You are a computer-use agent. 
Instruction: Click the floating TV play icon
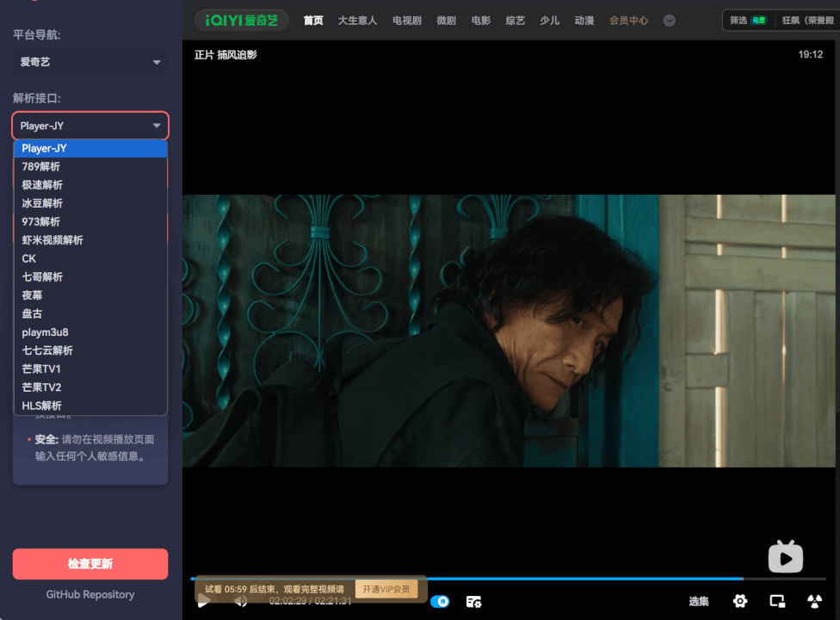click(x=785, y=557)
